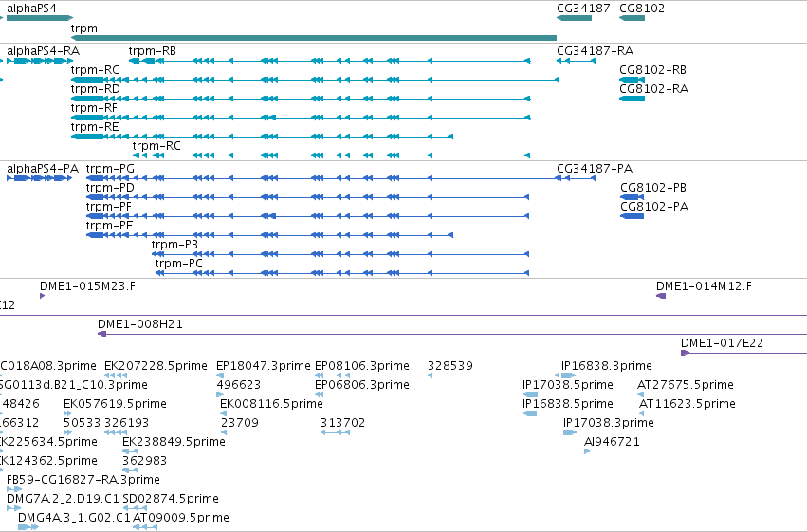The height and width of the screenshot is (532, 807).
Task: Select the alphaPS4-PA protein label
Action: pos(43,169)
